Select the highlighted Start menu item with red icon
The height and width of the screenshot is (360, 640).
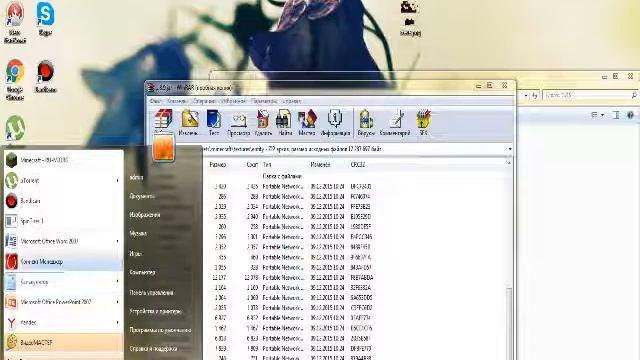click(63, 262)
